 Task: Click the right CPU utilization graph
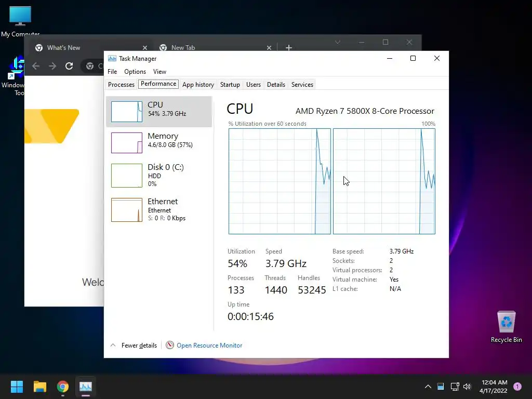(384, 181)
